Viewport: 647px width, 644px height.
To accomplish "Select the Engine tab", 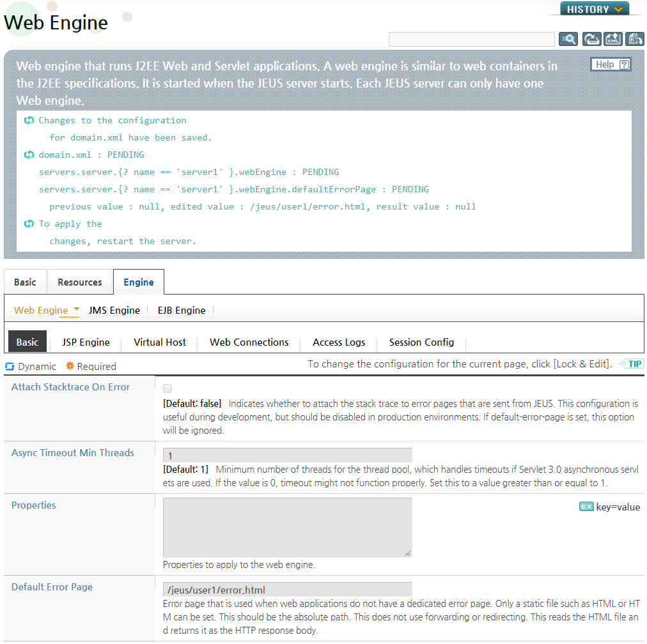I will point(139,282).
